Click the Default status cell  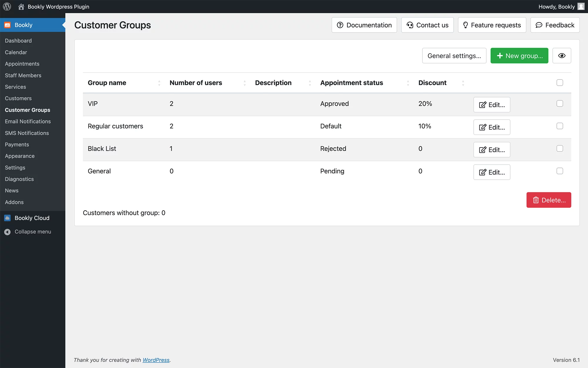pyautogui.click(x=331, y=126)
